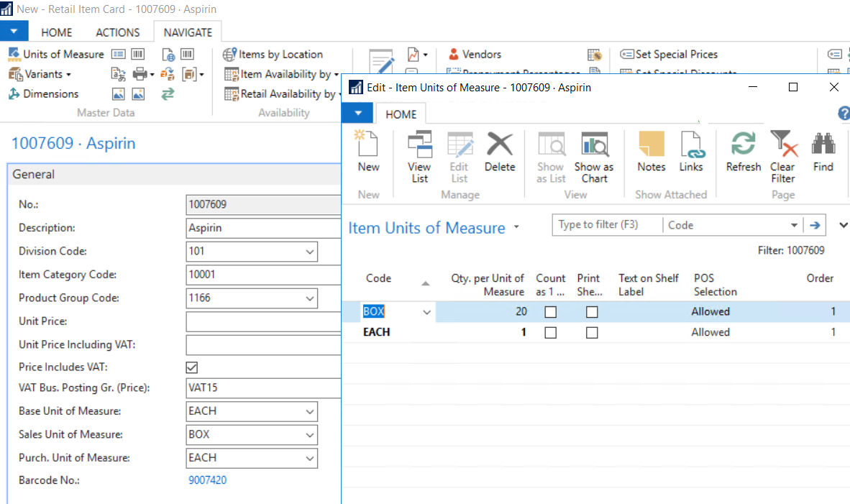Open Dimensions from Master Data group
Screen dimensions: 850x504
coord(43,93)
